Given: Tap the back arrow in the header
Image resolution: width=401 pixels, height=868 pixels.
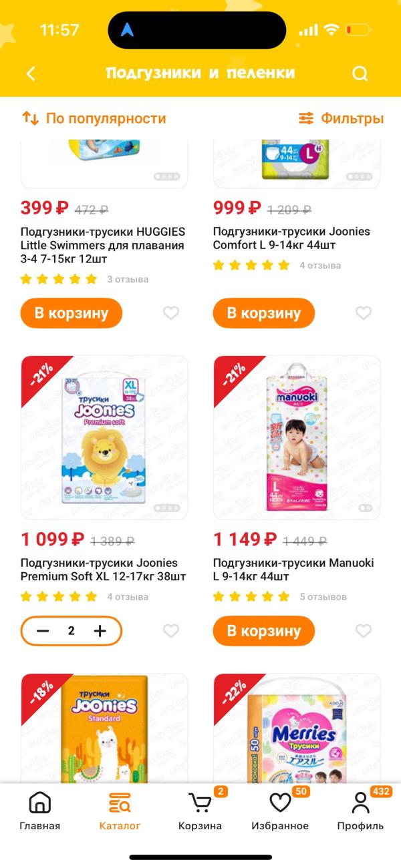Looking at the screenshot, I should point(31,73).
